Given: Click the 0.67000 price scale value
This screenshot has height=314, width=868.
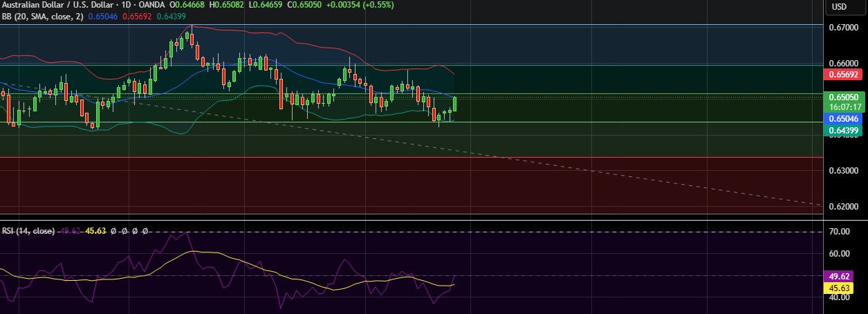Looking at the screenshot, I should tap(843, 28).
